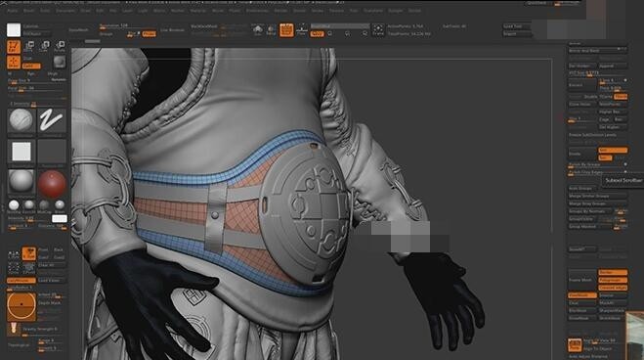Screen dimensions: 644x360
Task: Click the DynaMesh button
Action: tap(78, 30)
